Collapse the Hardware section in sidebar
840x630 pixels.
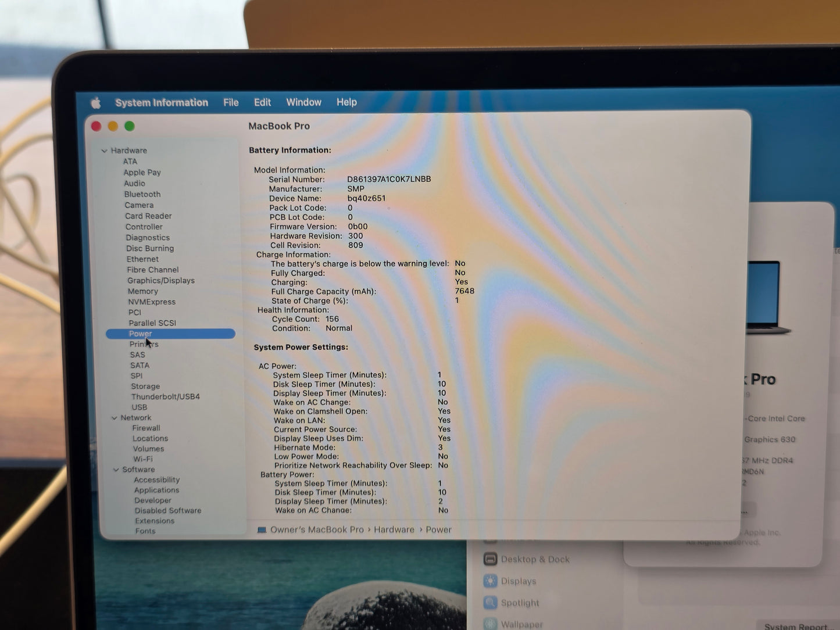104,151
